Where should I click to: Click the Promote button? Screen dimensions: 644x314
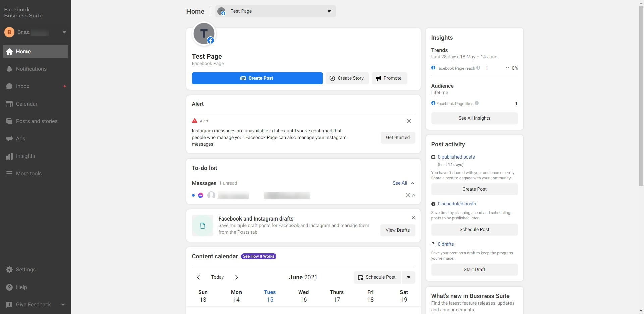tap(389, 78)
